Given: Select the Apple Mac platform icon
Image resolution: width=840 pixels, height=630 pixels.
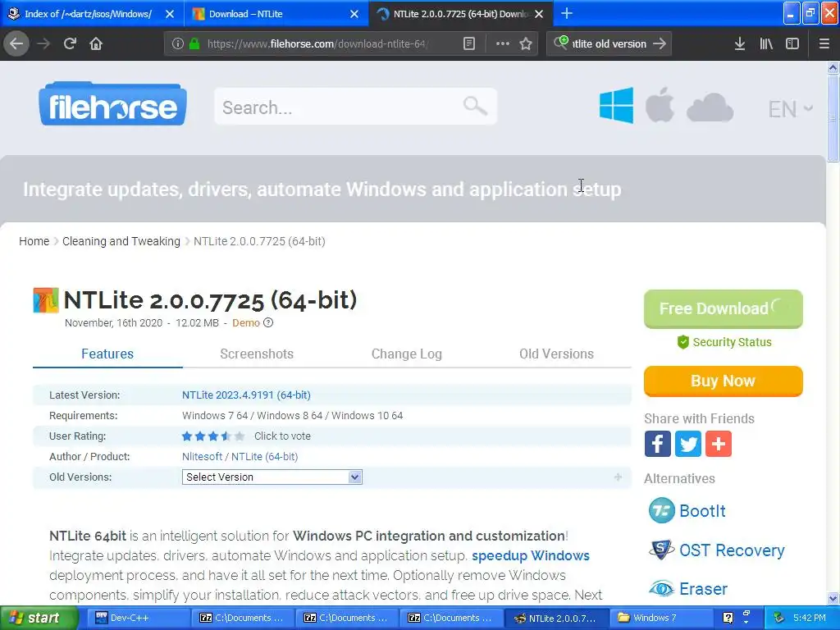Looking at the screenshot, I should point(660,105).
